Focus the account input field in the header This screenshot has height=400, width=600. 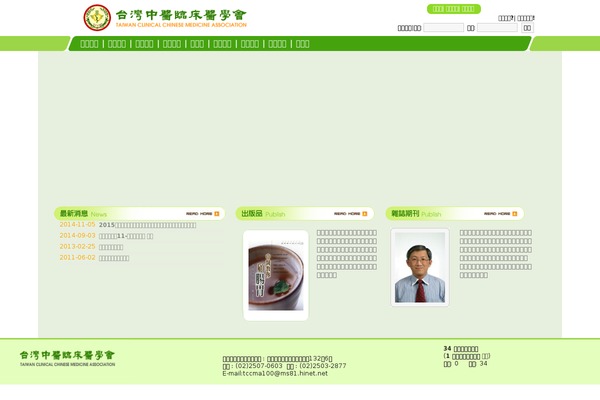[x=443, y=28]
